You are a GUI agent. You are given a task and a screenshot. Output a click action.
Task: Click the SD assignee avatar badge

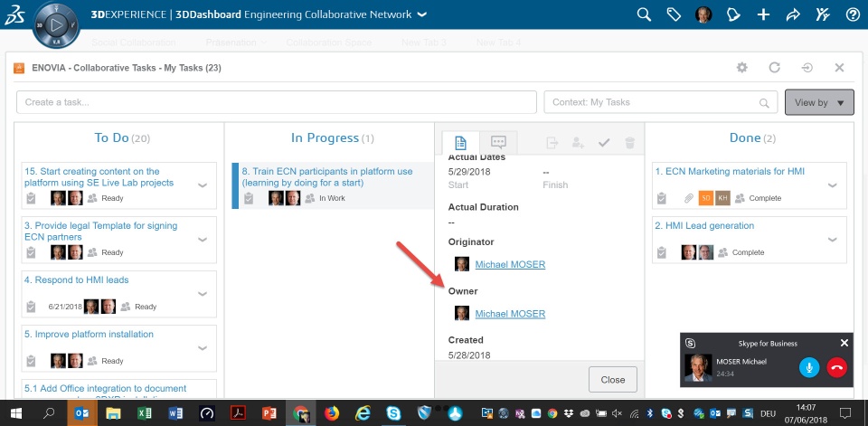705,198
